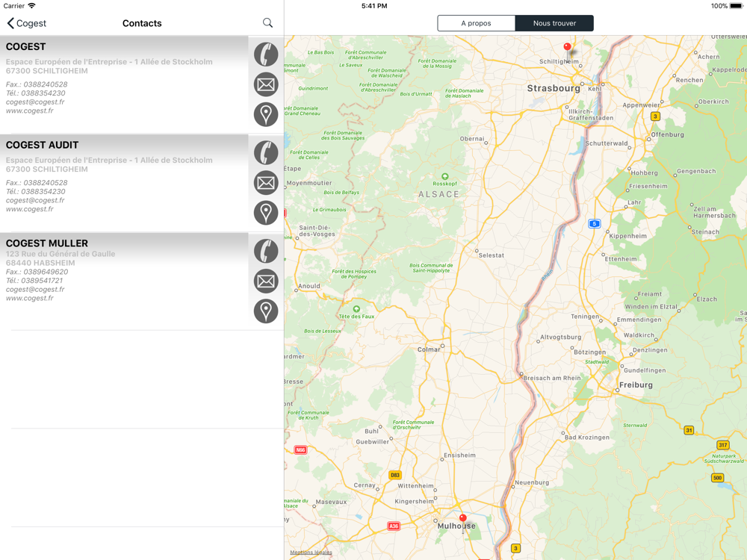This screenshot has height=560, width=747.
Task: Click the yellow 31 road shield
Action: 689,431
